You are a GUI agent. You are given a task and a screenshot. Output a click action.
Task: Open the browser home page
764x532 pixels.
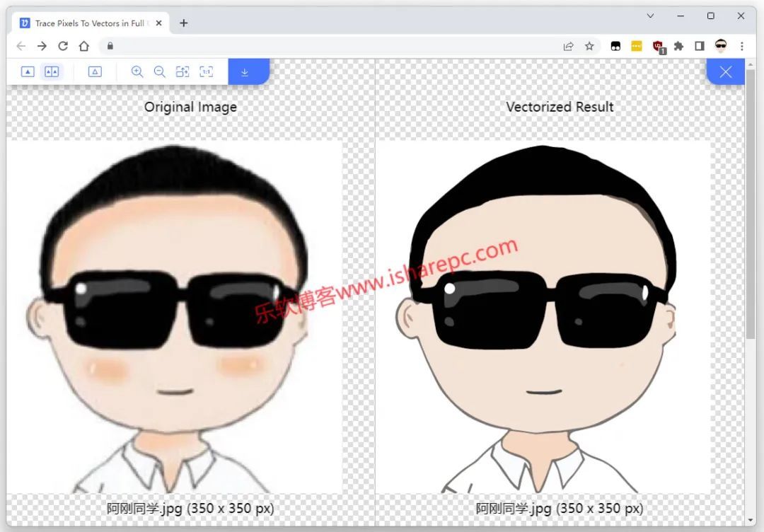click(84, 46)
